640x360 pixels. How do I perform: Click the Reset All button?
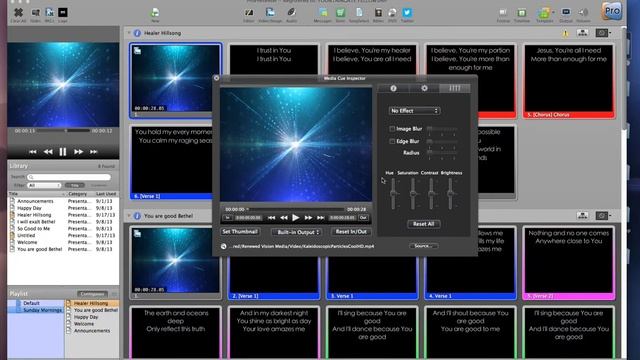coord(424,224)
